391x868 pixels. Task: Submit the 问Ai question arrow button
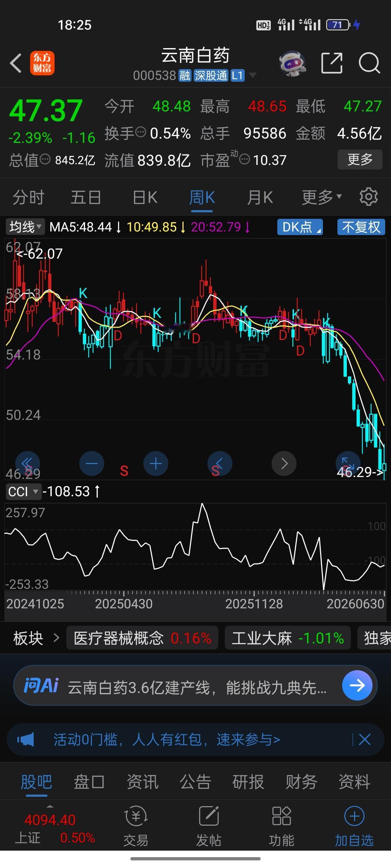tap(357, 685)
